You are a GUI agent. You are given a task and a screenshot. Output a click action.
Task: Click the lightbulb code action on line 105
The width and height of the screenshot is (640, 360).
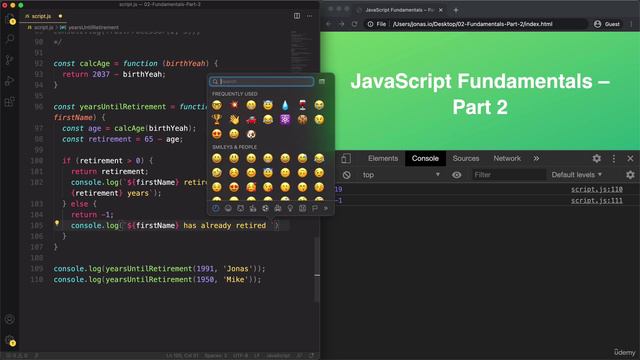click(57, 224)
